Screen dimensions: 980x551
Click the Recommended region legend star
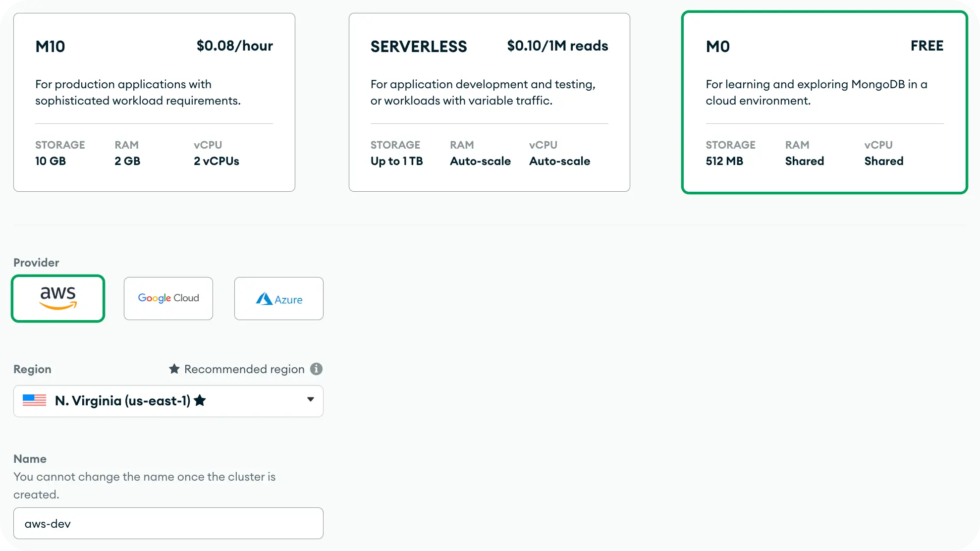(174, 369)
